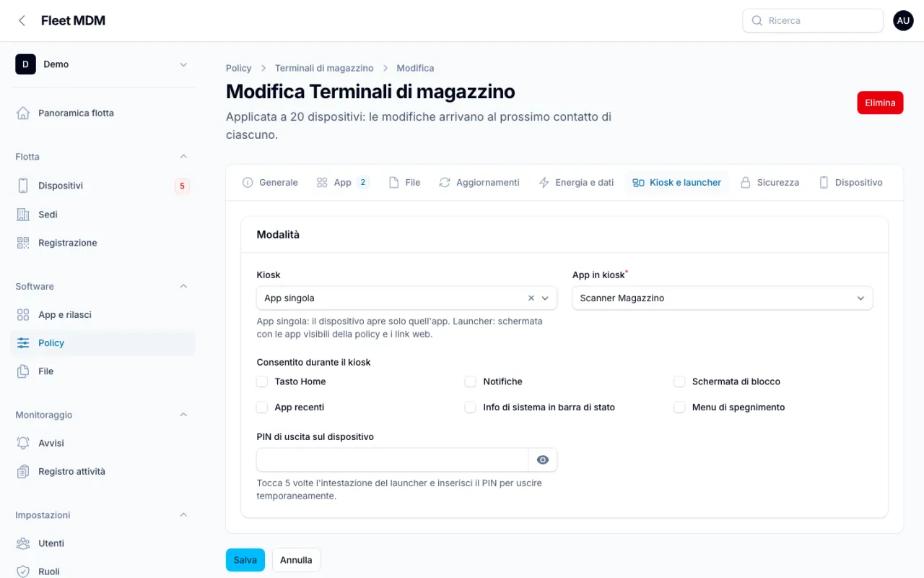Click the Registro attività clipboard icon
The height and width of the screenshot is (578, 924).
click(x=23, y=472)
